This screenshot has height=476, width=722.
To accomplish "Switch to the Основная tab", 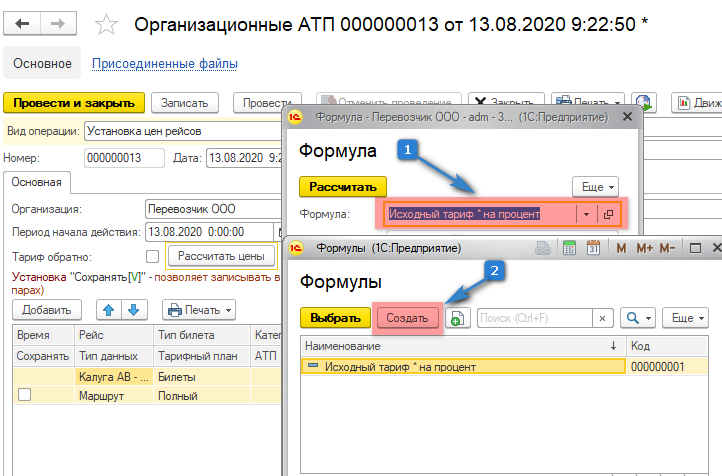I will pyautogui.click(x=38, y=182).
